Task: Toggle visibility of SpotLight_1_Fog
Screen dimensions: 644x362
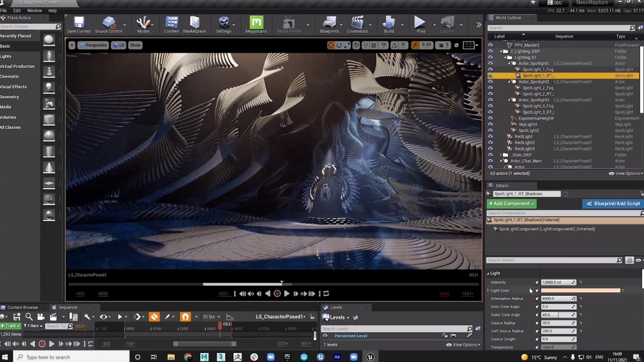Action: coord(490,69)
